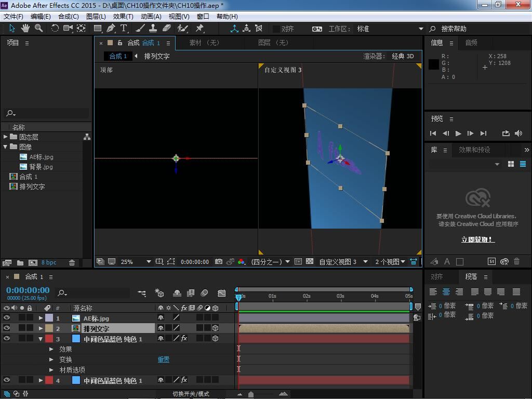Click the 重置 transform reset link
The width and height of the screenshot is (532, 399).
164,360
